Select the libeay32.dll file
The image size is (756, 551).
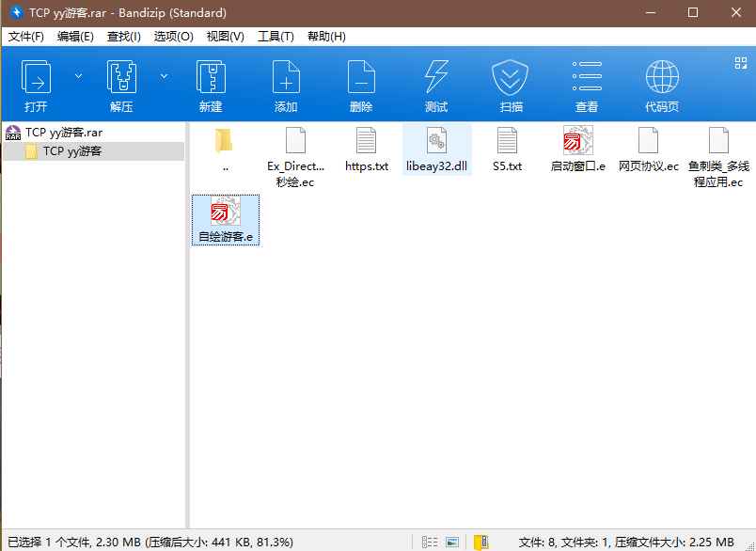pyautogui.click(x=436, y=150)
